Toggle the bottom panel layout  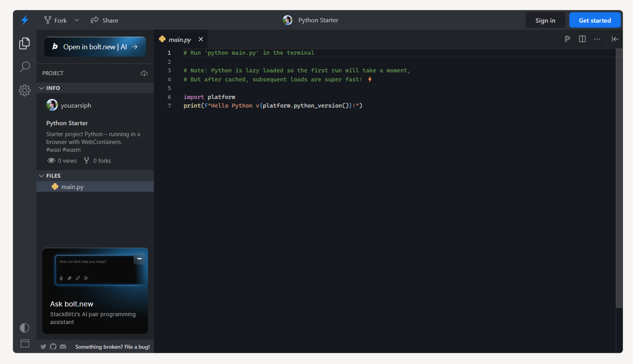pos(25,344)
